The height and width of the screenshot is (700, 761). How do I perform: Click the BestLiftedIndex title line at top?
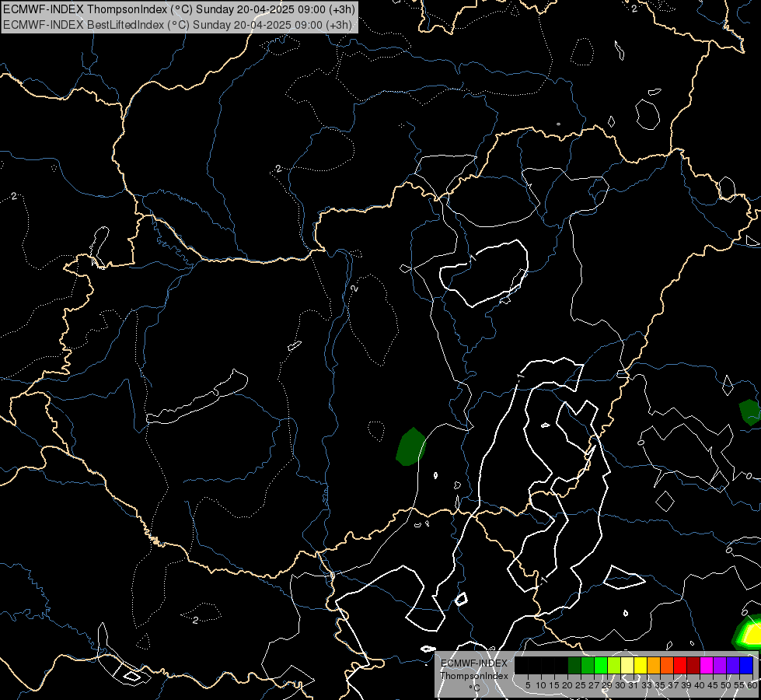[177, 24]
